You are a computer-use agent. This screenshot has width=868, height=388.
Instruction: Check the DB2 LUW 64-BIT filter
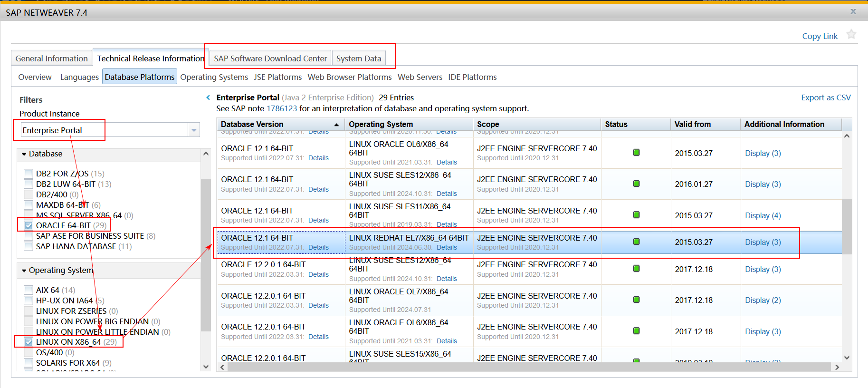[x=29, y=184]
